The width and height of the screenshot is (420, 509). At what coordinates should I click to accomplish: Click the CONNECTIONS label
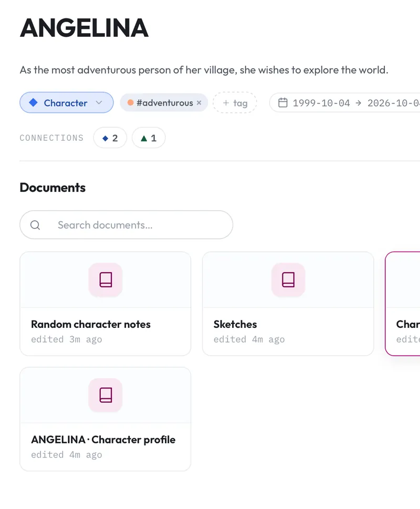pyautogui.click(x=51, y=138)
